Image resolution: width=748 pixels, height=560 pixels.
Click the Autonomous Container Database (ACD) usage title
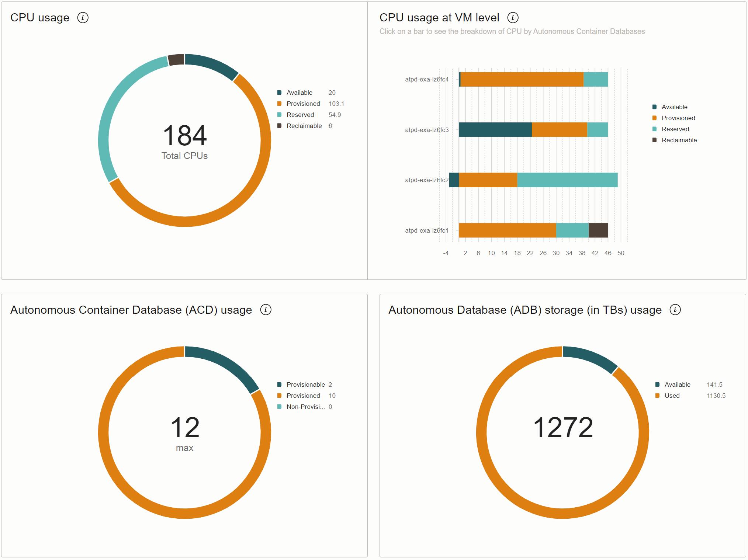point(131,310)
